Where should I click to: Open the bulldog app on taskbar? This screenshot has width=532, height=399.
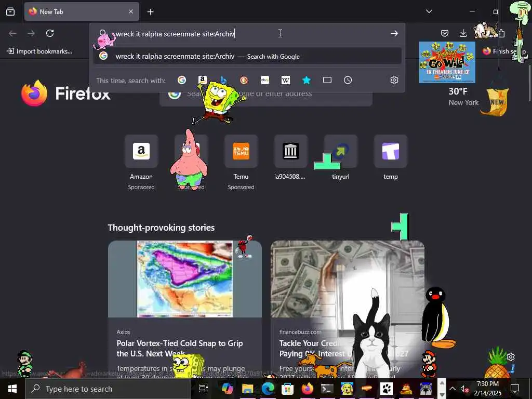(426, 389)
